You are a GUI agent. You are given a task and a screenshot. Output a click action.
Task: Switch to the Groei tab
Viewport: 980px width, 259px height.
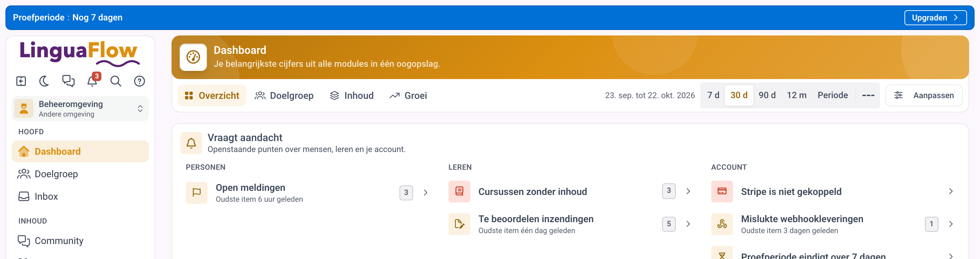(408, 96)
